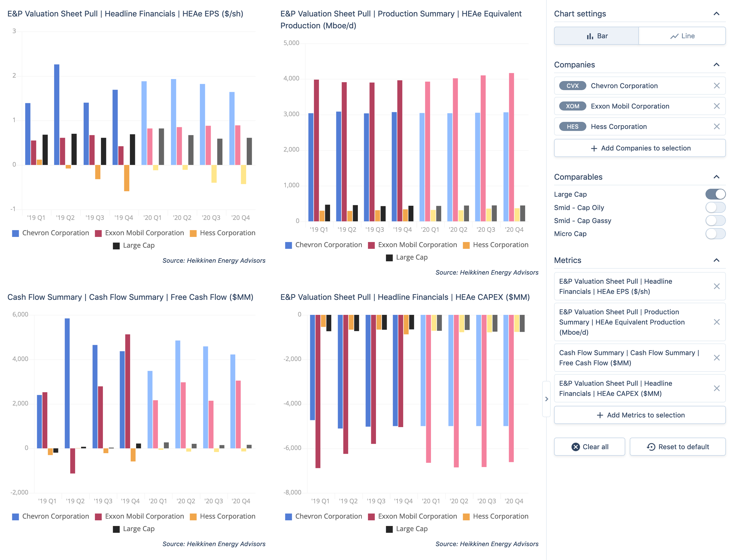Toggle Large Cap legend in CAPEX chart
This screenshot has width=731, height=560.
(x=407, y=529)
